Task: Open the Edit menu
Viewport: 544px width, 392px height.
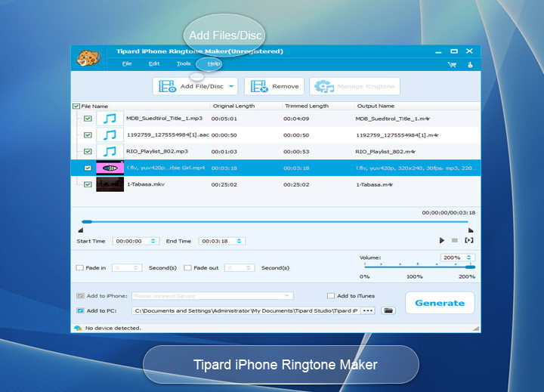Action: (x=154, y=64)
